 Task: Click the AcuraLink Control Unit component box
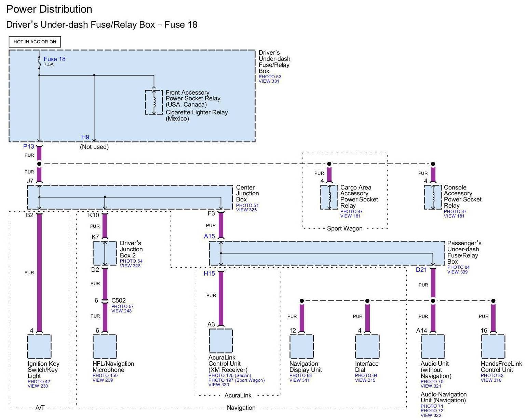pos(221,341)
